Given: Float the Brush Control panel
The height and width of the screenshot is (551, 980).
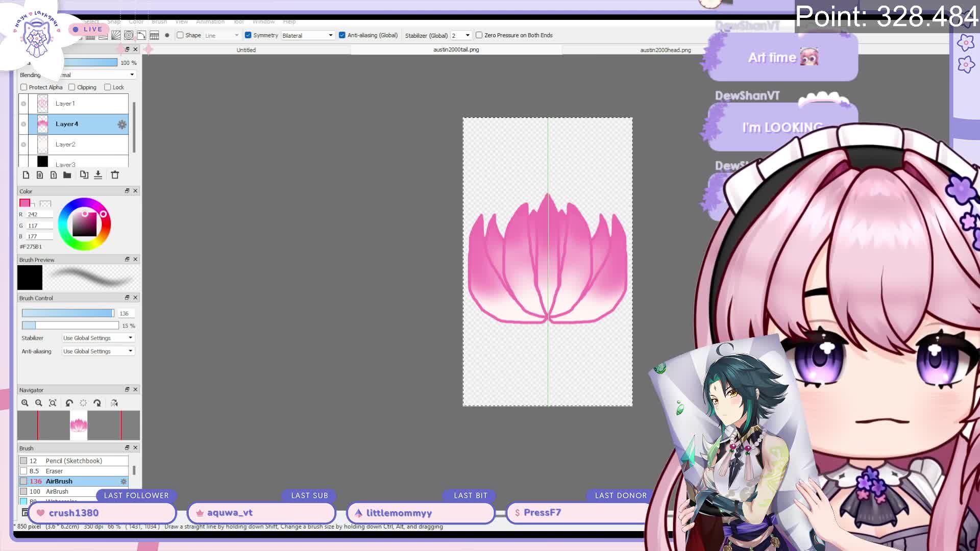Looking at the screenshot, I should point(127,297).
